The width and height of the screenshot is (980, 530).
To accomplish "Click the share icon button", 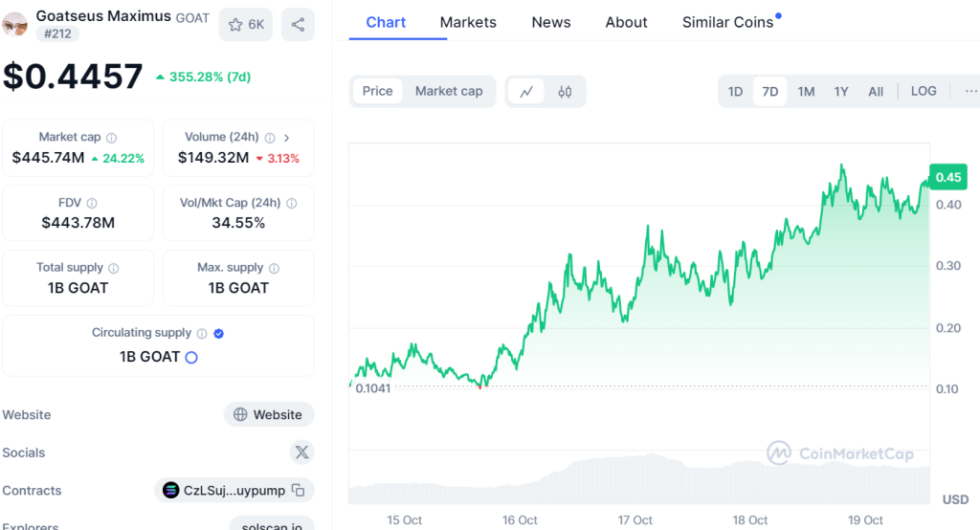I will (298, 25).
